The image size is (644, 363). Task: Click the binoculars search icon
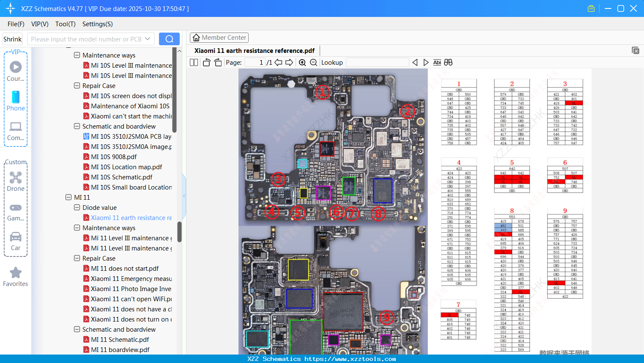[448, 63]
